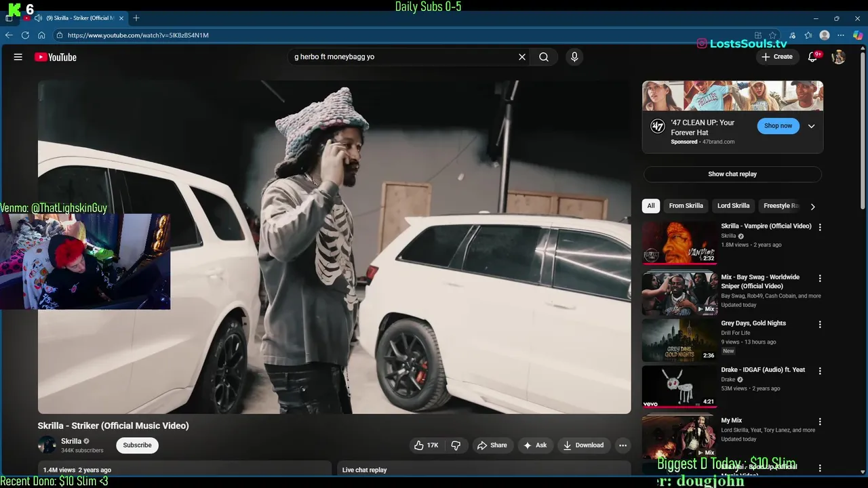Open Grey Days, Gold Nights thumbnail
Image resolution: width=868 pixels, height=488 pixels.
tap(679, 340)
